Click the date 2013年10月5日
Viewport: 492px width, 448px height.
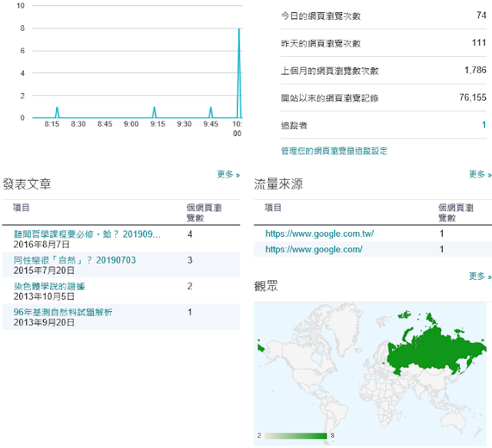tap(44, 297)
